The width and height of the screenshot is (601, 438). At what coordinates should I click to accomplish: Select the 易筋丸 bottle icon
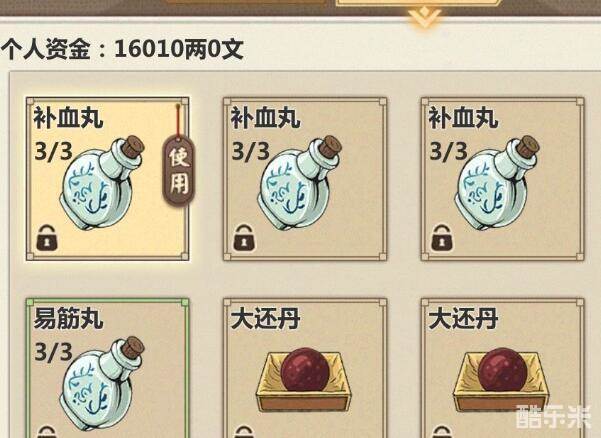(102, 384)
